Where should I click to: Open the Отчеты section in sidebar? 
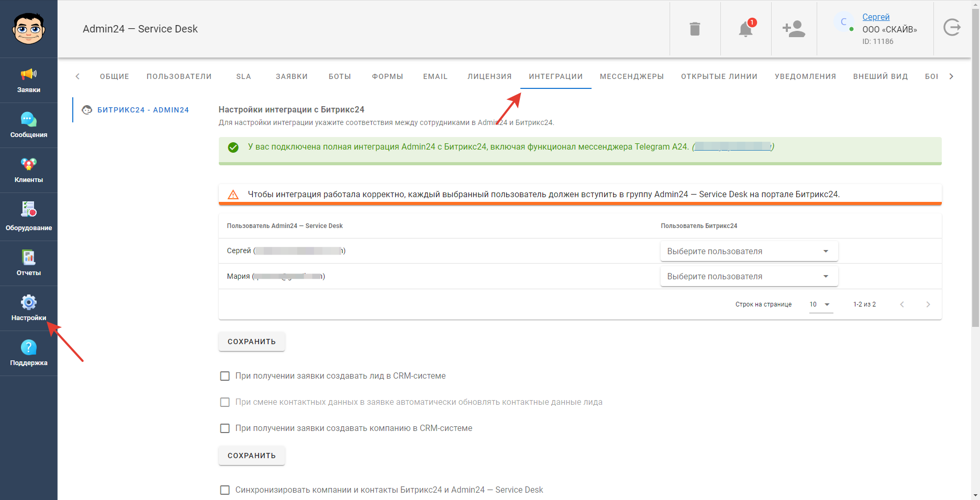[x=29, y=264]
